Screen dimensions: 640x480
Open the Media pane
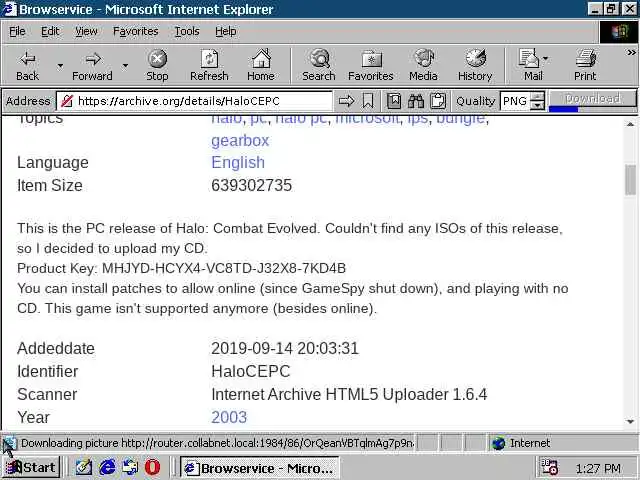pyautogui.click(x=423, y=66)
